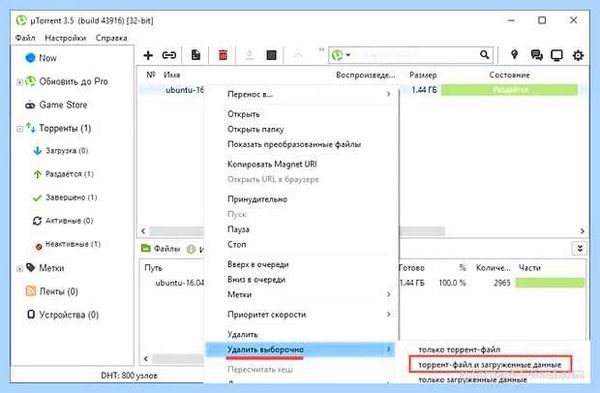600x393 pixels.
Task: Expand the Обновить до Pro tree node
Action: [x=20, y=82]
